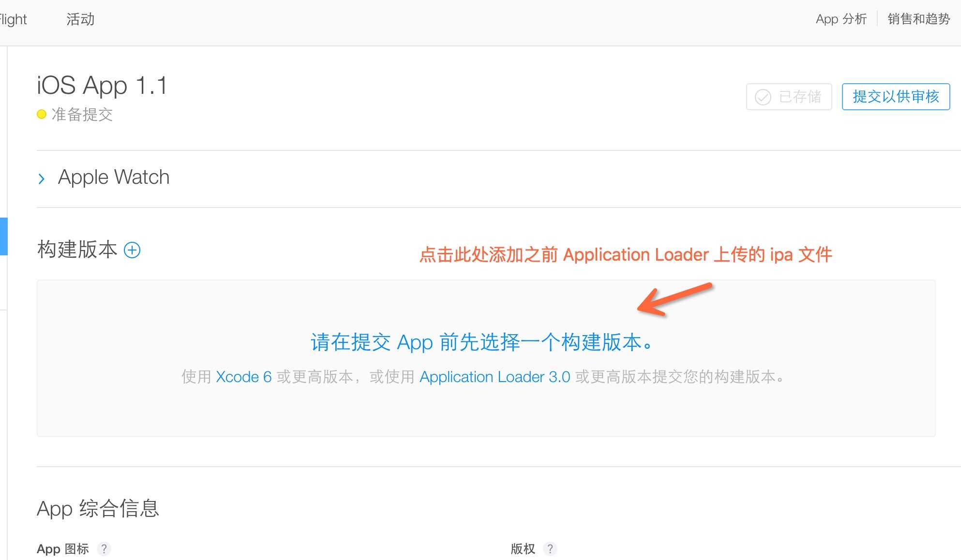Add a build with the plus icon
The width and height of the screenshot is (961, 560).
click(x=132, y=250)
